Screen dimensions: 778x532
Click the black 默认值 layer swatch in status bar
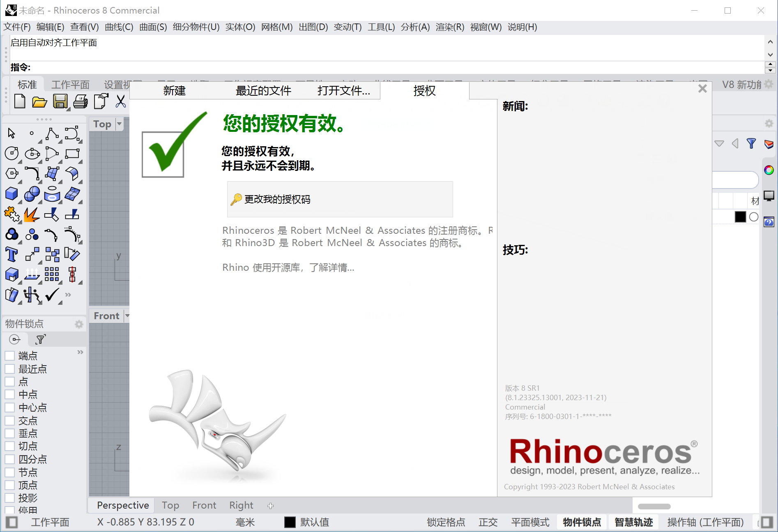click(x=290, y=522)
